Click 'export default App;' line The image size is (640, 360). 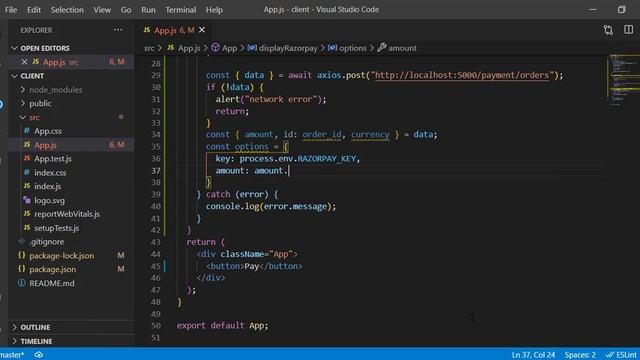[x=222, y=325]
